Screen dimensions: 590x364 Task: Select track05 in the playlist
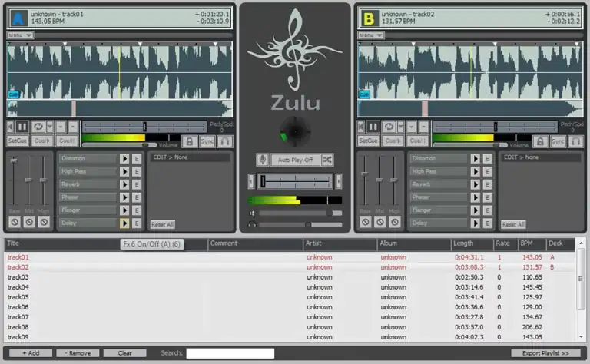coord(289,297)
